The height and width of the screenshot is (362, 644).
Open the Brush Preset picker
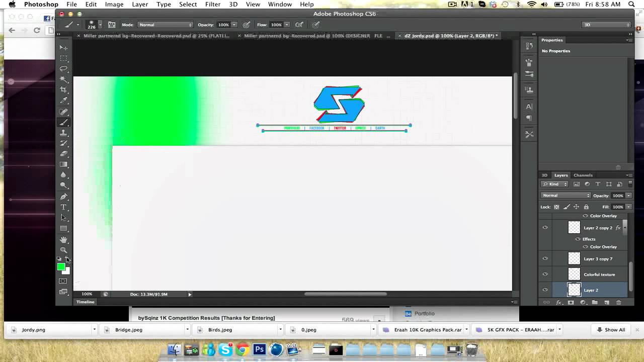point(94,25)
